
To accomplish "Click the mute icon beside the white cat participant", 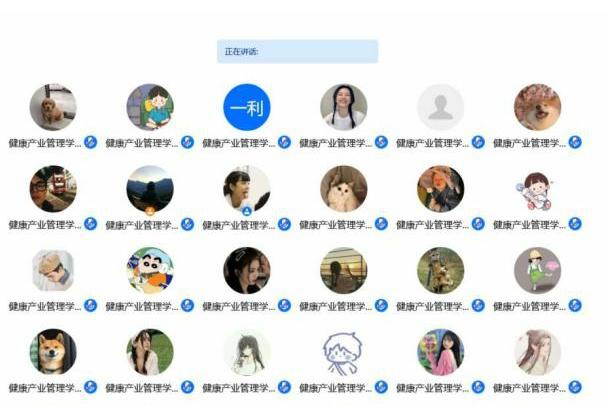I will click(381, 224).
